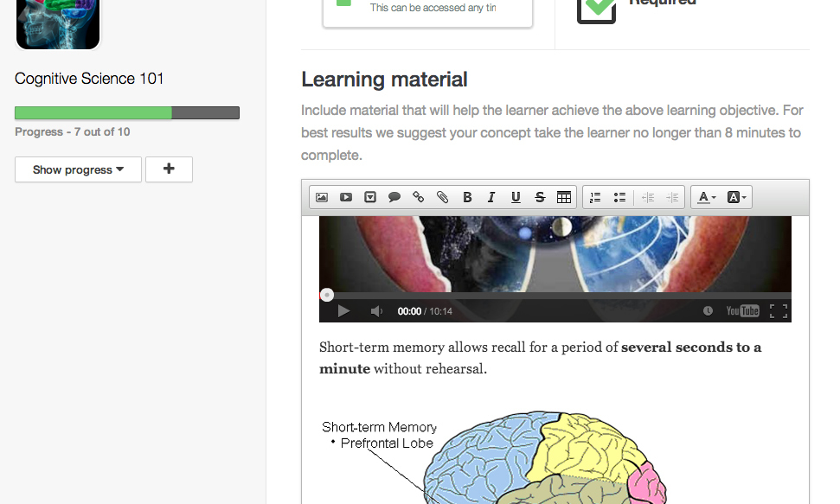The width and height of the screenshot is (840, 504).
Task: Click the 'Prefrontal Lobe' diagram label
Action: point(386,443)
